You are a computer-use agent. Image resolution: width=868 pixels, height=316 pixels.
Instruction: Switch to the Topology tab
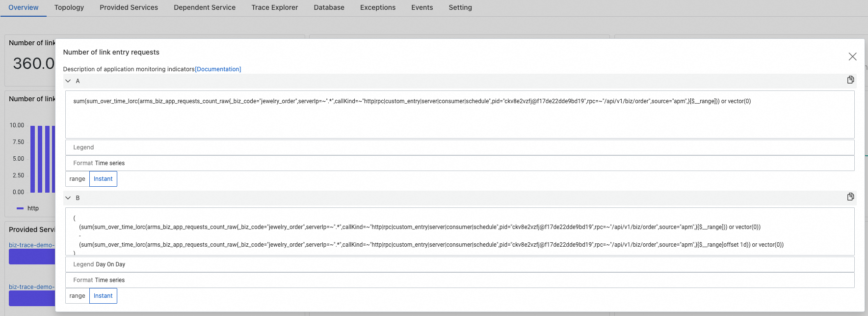pos(69,7)
